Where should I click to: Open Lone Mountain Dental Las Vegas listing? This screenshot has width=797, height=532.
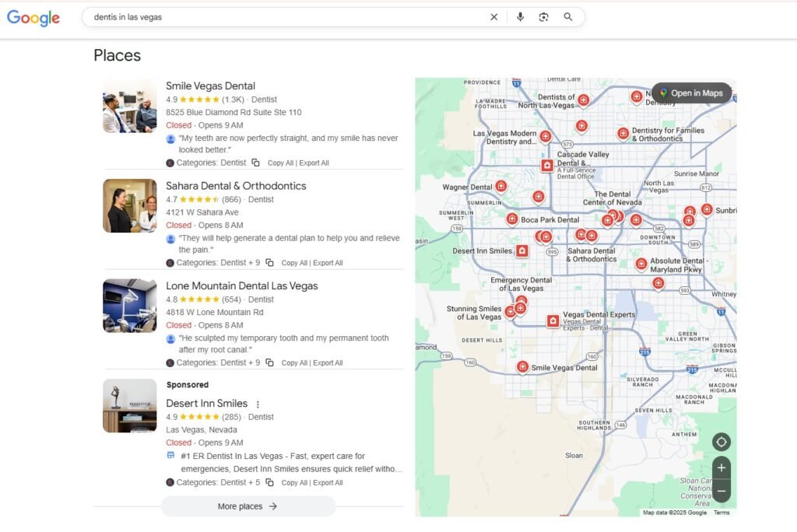[x=241, y=285]
